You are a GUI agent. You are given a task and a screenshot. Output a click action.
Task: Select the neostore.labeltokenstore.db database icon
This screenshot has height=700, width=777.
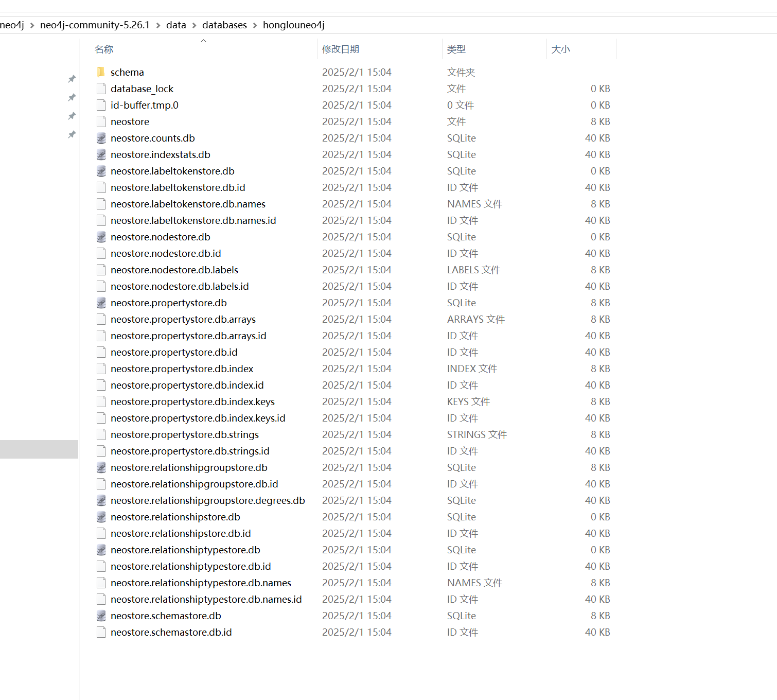101,171
